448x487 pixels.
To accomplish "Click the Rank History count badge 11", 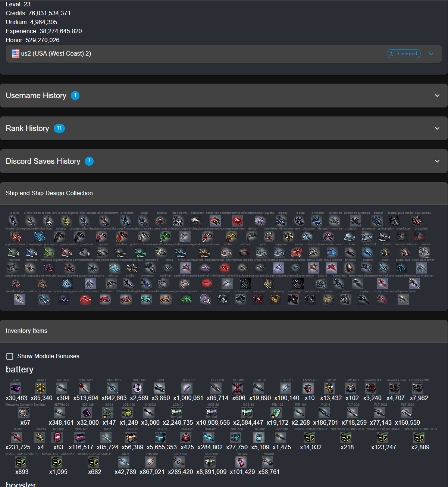I will coord(59,128).
